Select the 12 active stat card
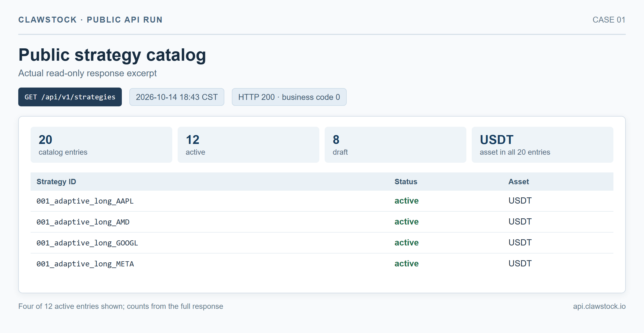This screenshot has width=644, height=333. click(248, 145)
